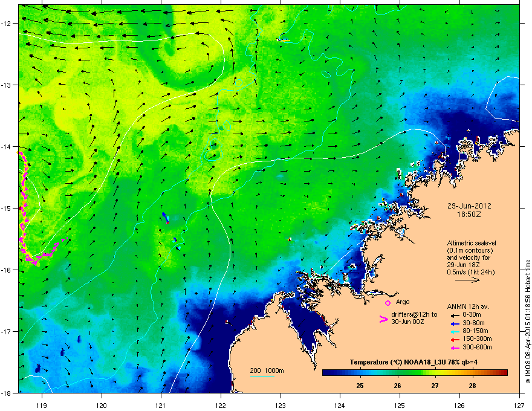The height and width of the screenshot is (411, 532).
Task: Click the '30-Jun 00Z' label
Action: (408, 322)
